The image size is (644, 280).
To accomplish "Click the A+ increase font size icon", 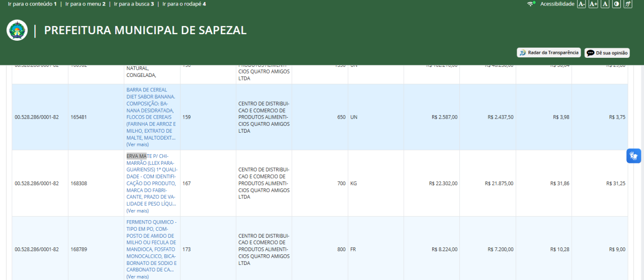I will (593, 4).
